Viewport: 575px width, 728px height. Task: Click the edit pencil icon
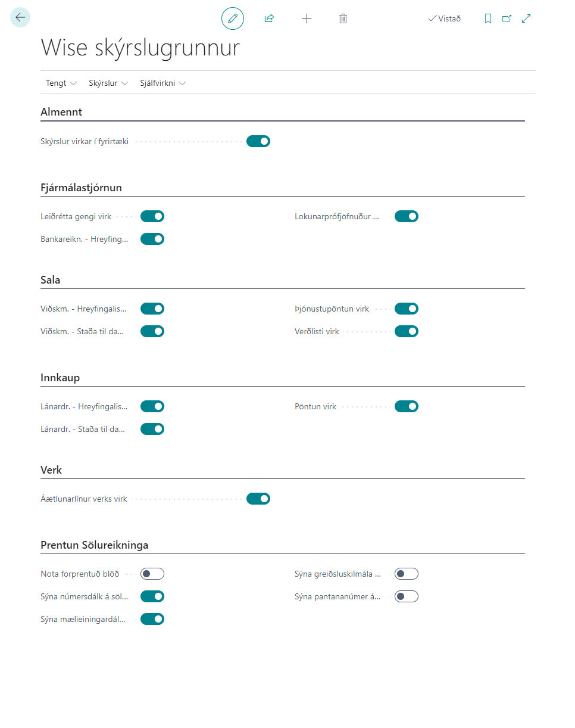coord(233,18)
